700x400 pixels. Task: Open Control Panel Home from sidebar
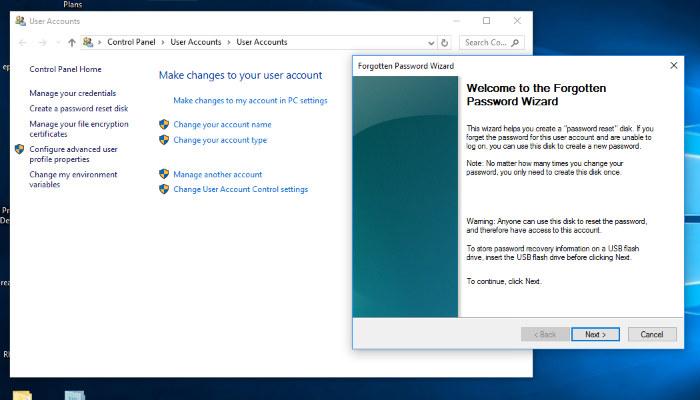(x=65, y=69)
